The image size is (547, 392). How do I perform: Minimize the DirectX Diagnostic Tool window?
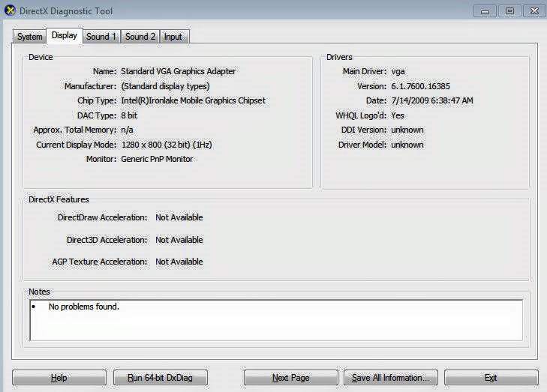pyautogui.click(x=486, y=10)
